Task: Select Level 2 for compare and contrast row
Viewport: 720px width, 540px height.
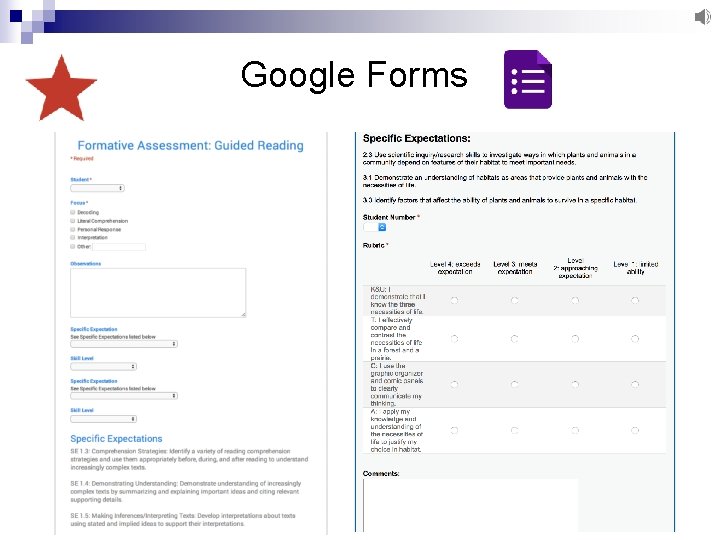Action: click(575, 339)
